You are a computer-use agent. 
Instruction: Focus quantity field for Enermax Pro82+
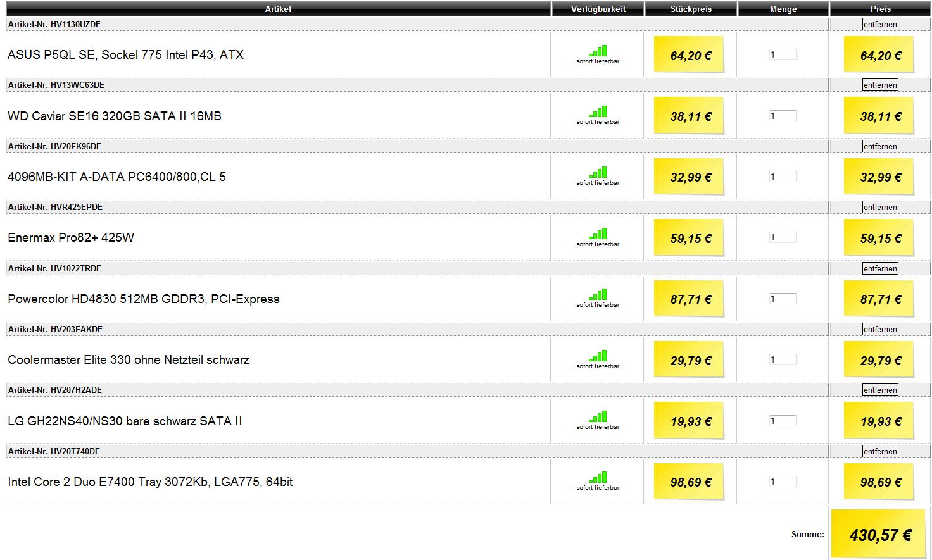783,237
